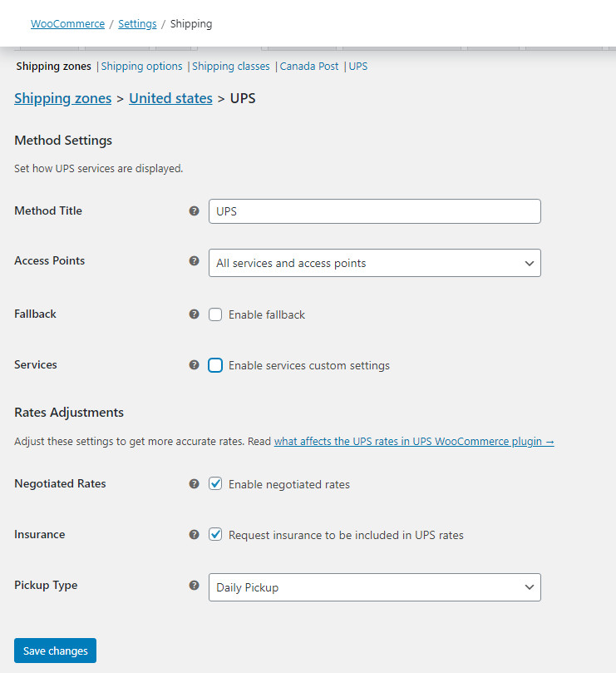
Task: Click the United states breadcrumb link
Action: [170, 98]
